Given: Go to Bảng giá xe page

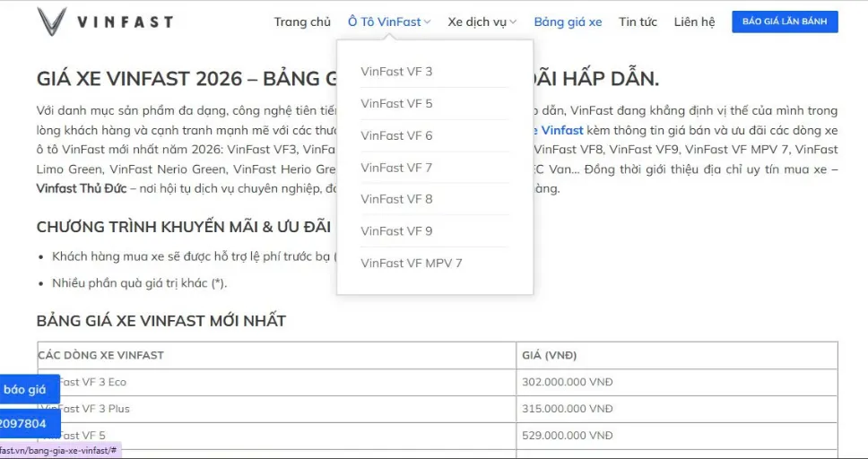Looking at the screenshot, I should (x=568, y=22).
